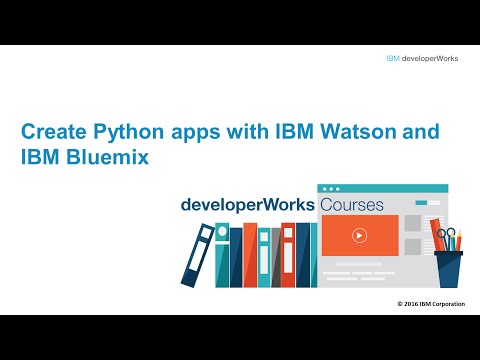Image resolution: width=480 pixels, height=360 pixels.
Task: Click the title "Create Python apps with IBM Watson and IBM Bluemix"
Action: (x=230, y=144)
